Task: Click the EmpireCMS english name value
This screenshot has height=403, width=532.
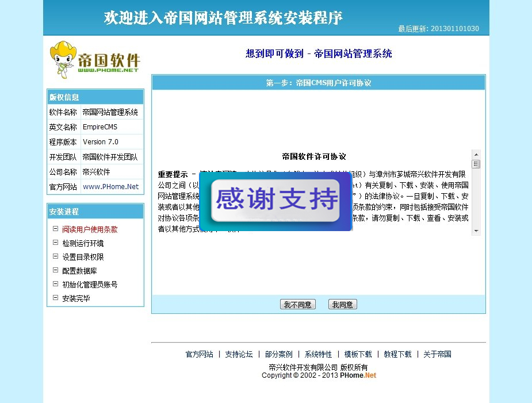Action: click(99, 127)
